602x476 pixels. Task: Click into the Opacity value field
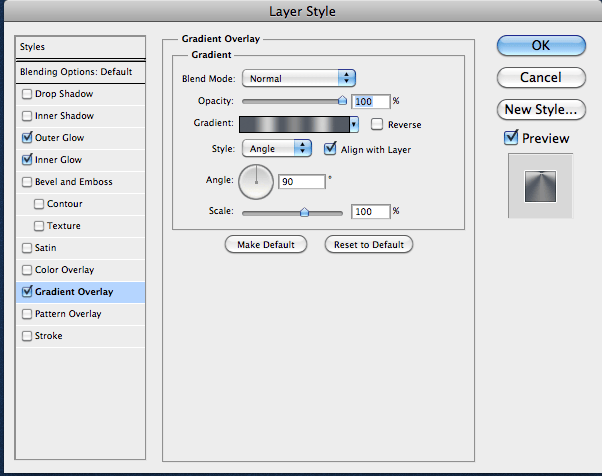click(x=371, y=101)
